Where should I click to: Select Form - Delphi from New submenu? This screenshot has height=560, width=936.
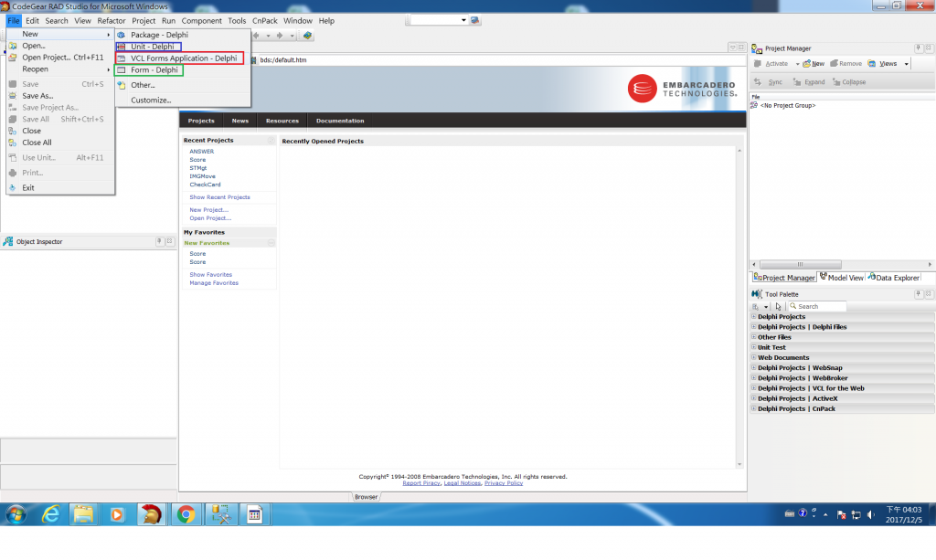(183, 70)
